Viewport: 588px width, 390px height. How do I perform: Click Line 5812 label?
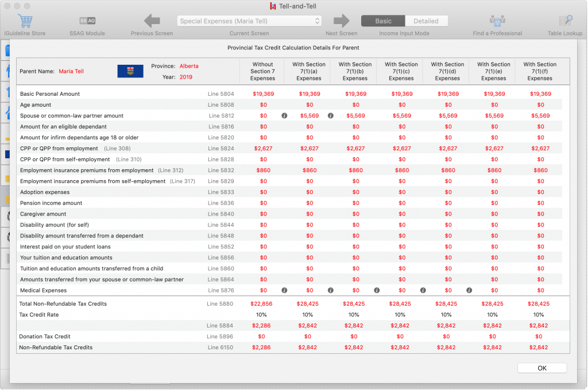click(221, 116)
